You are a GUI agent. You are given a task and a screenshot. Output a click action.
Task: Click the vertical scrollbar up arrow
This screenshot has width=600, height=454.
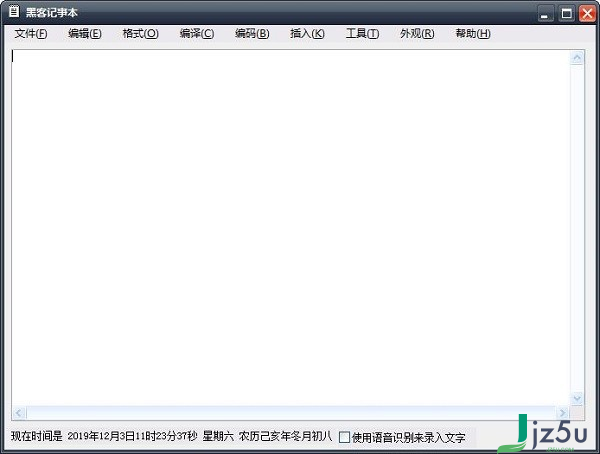tap(577, 58)
